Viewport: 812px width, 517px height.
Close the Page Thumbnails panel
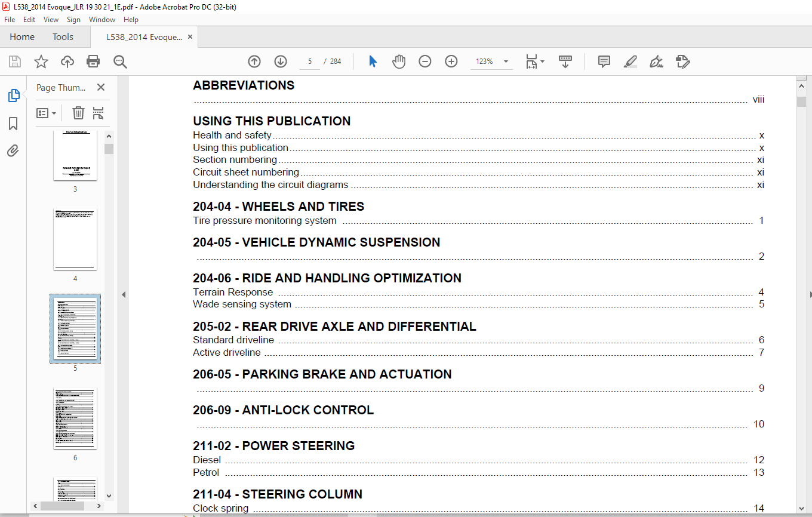pyautogui.click(x=101, y=88)
